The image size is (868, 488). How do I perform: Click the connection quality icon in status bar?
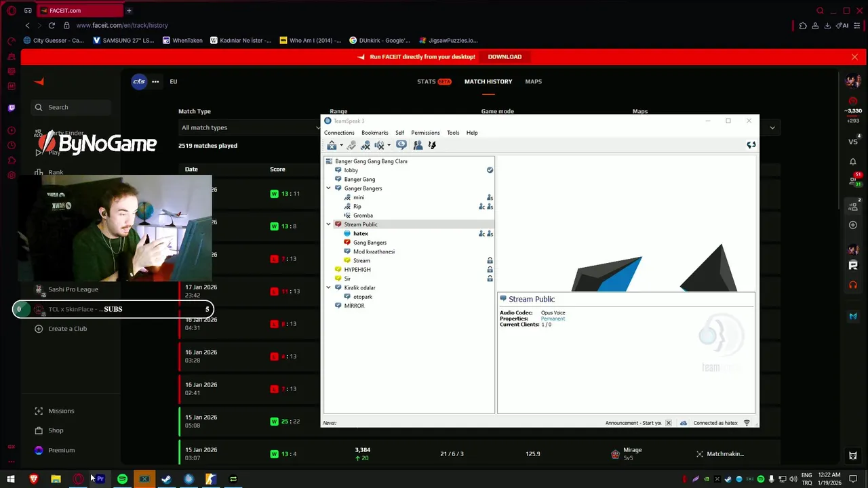[x=747, y=423]
